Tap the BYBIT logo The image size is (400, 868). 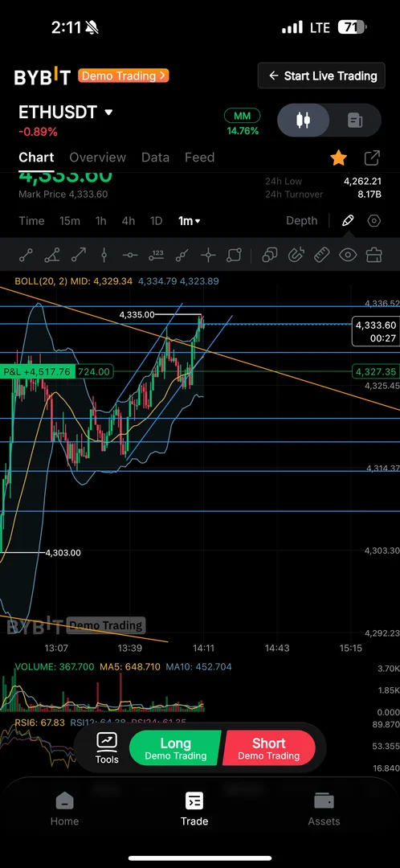pyautogui.click(x=42, y=77)
